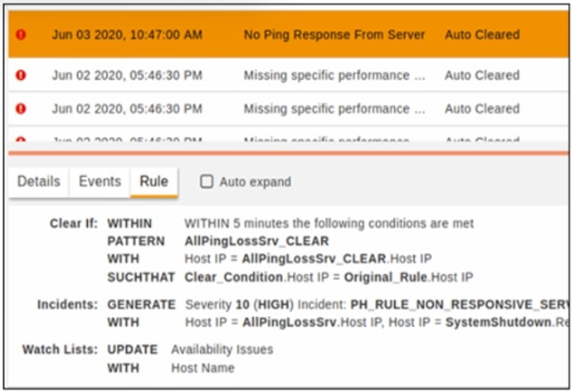Click the red severity icon in the No Ping Response row
The height and width of the screenshot is (392, 573).
click(x=21, y=34)
